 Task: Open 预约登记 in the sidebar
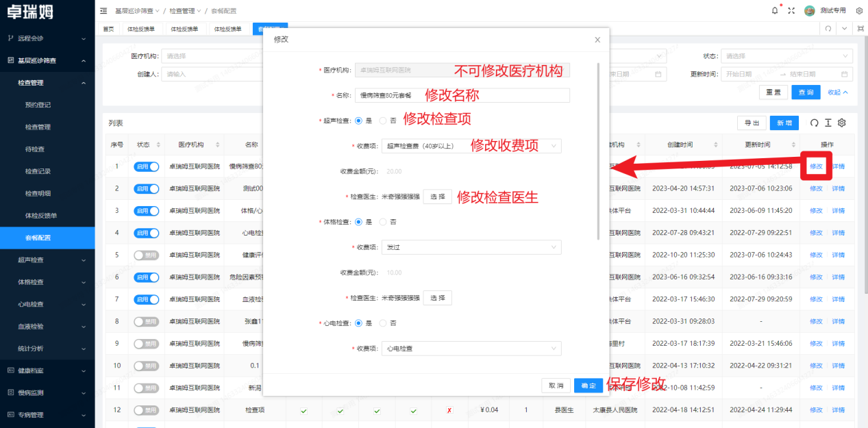click(38, 105)
